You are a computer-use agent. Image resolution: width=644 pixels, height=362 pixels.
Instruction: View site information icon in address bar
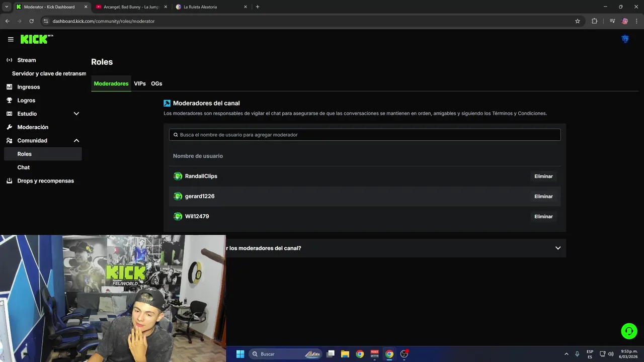[x=46, y=21]
